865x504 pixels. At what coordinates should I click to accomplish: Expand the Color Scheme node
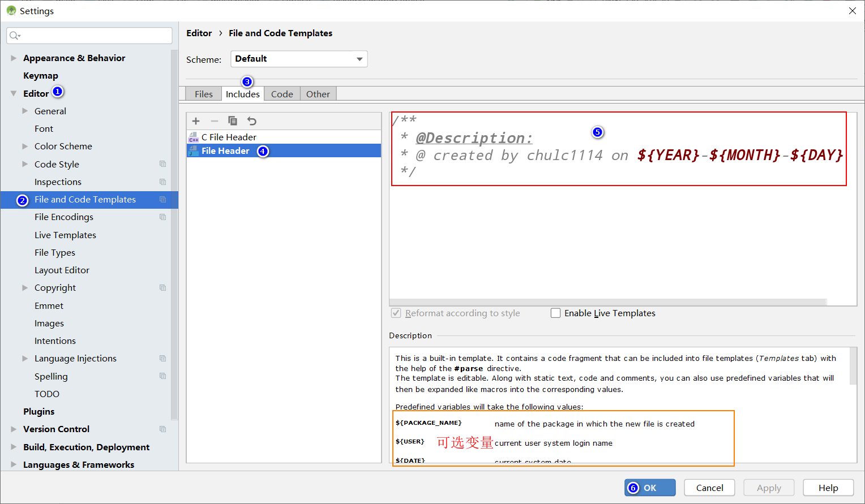pyautogui.click(x=25, y=146)
